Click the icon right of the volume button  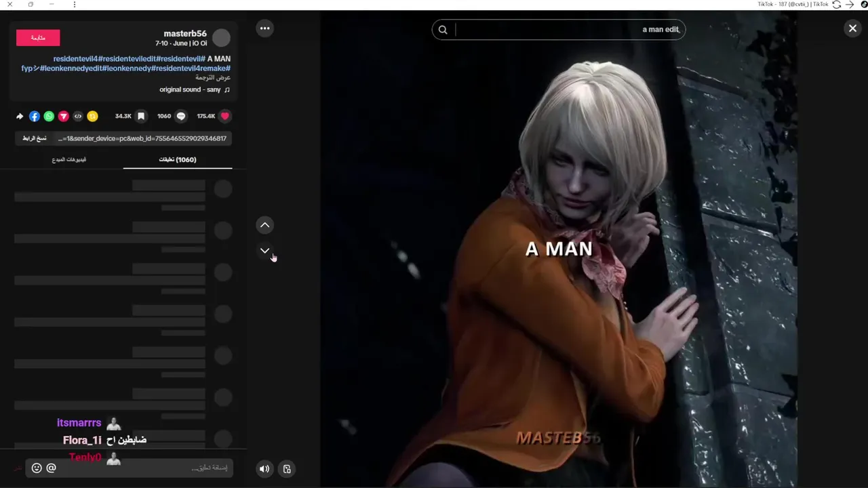(287, 468)
